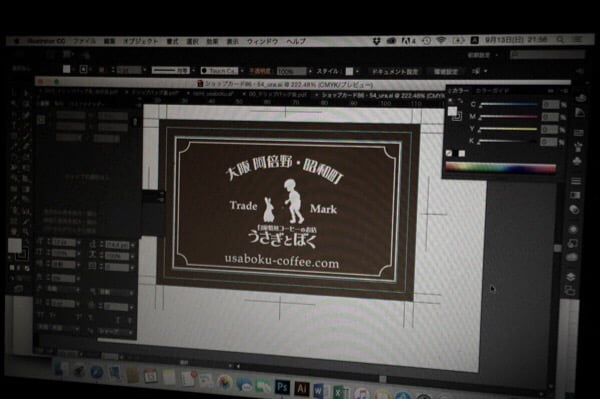Launch Excel from the Dock

[340, 392]
